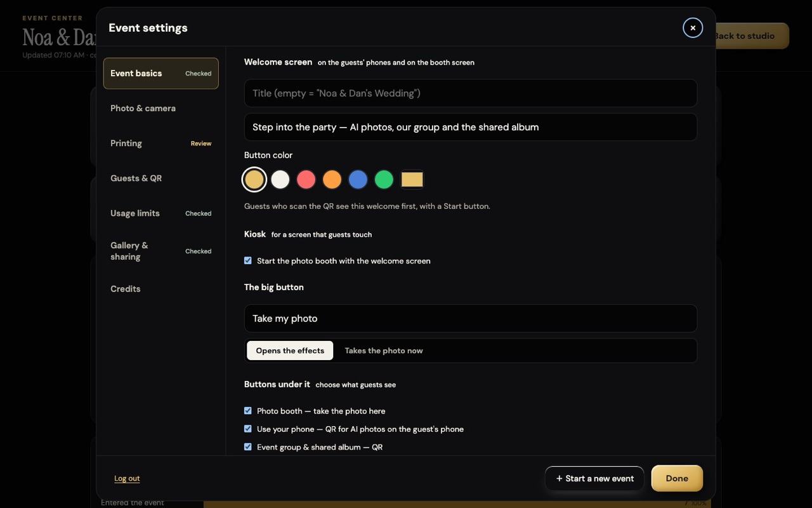Image resolution: width=812 pixels, height=508 pixels.
Task: Show the Credits section
Action: tap(161, 289)
